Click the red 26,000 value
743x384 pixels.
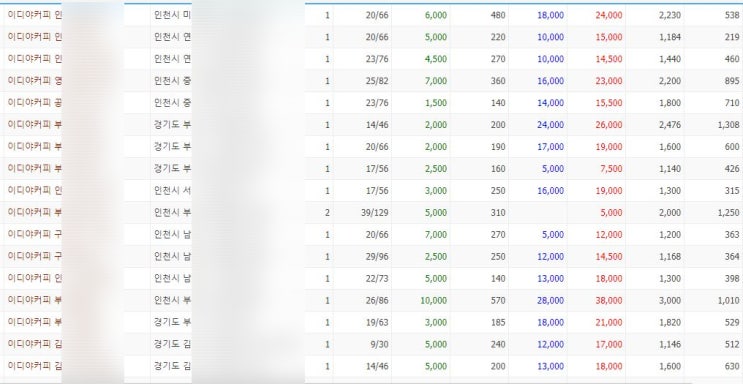pyautogui.click(x=609, y=125)
